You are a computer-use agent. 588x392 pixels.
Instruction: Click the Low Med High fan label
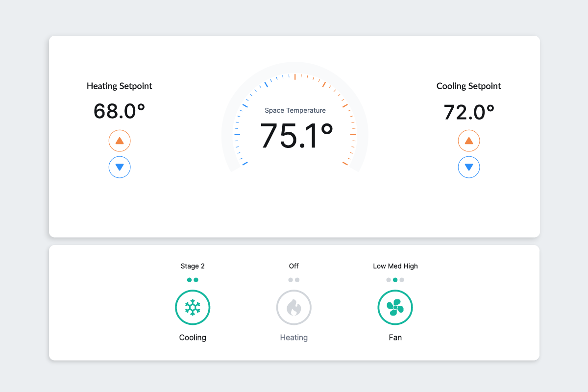click(x=395, y=266)
